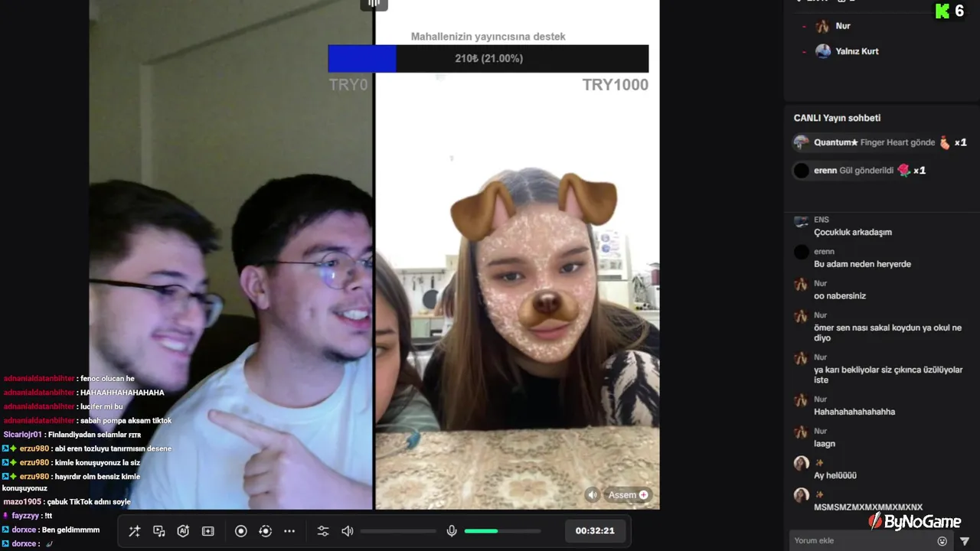
Task: Click the Quantum Finger Heart gift notification
Action: [x=880, y=142]
